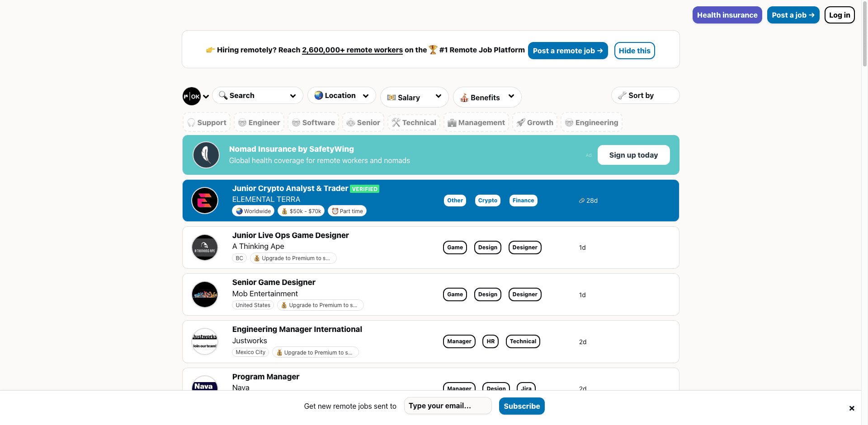Click the RemoteOK logo icon
This screenshot has width=868, height=425.
(x=191, y=96)
